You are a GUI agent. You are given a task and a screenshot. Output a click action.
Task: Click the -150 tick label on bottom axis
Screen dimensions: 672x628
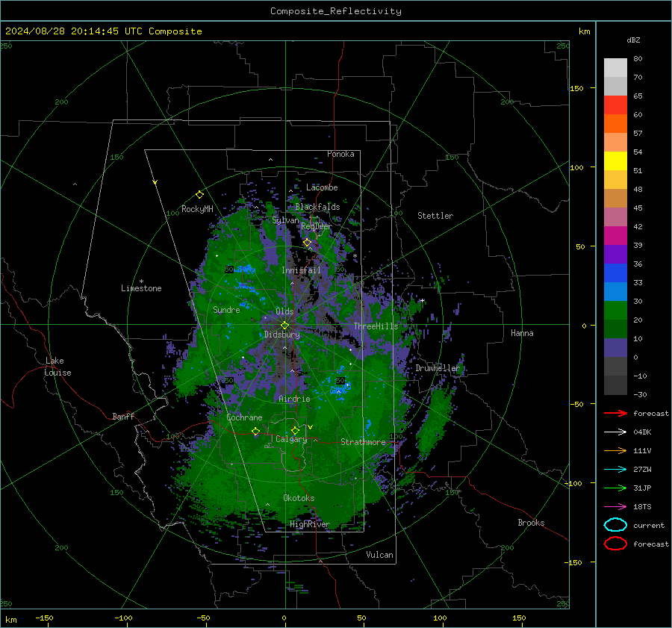click(x=44, y=618)
